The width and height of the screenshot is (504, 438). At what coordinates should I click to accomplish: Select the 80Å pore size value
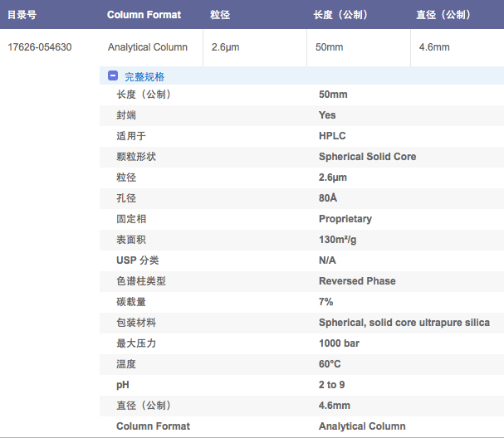pos(328,198)
